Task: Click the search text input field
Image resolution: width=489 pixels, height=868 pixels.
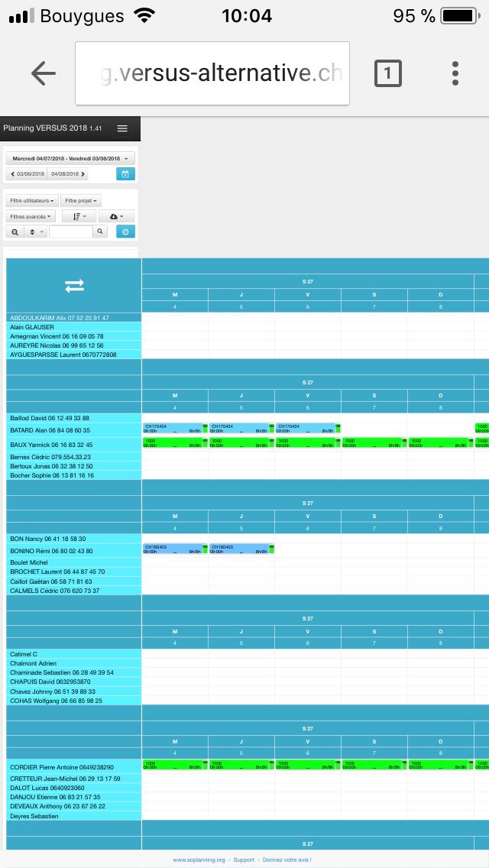Action: [70, 232]
